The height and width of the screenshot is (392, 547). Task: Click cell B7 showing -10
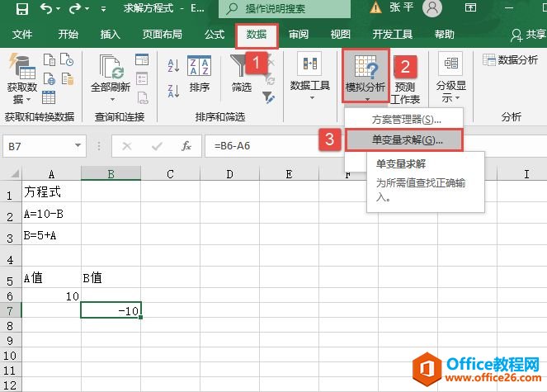point(111,310)
